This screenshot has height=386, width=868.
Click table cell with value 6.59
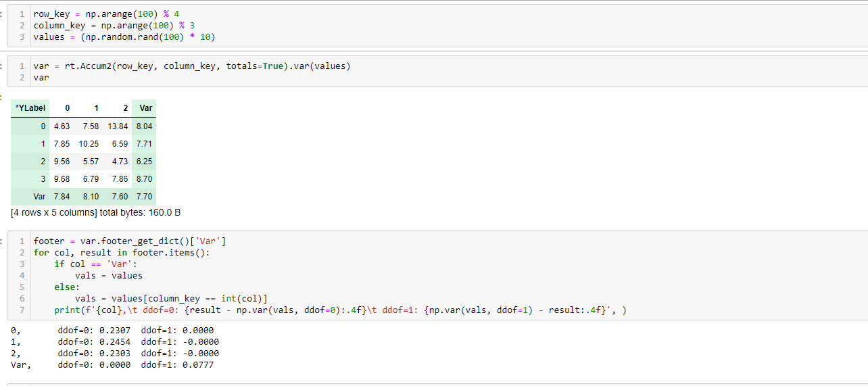120,144
